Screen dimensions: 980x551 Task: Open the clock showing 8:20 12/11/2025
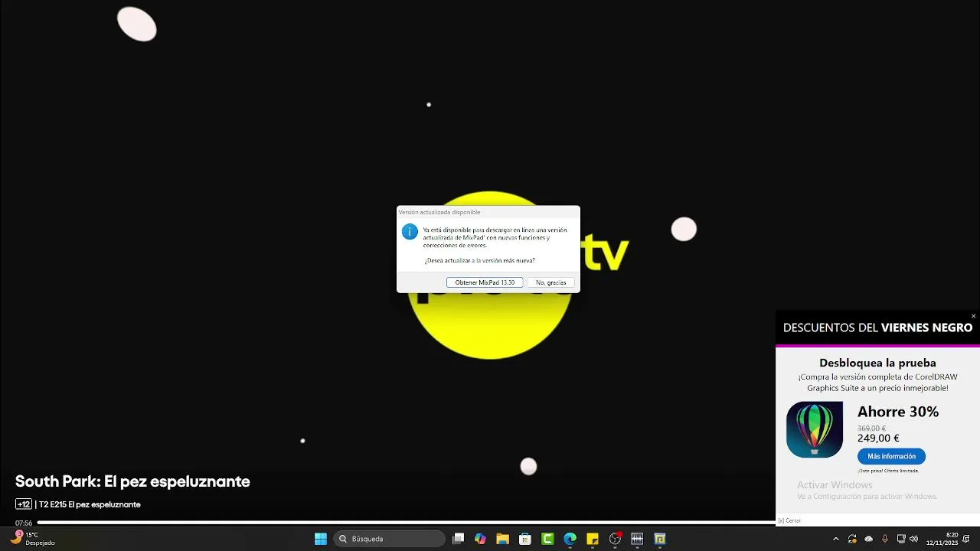click(x=942, y=539)
